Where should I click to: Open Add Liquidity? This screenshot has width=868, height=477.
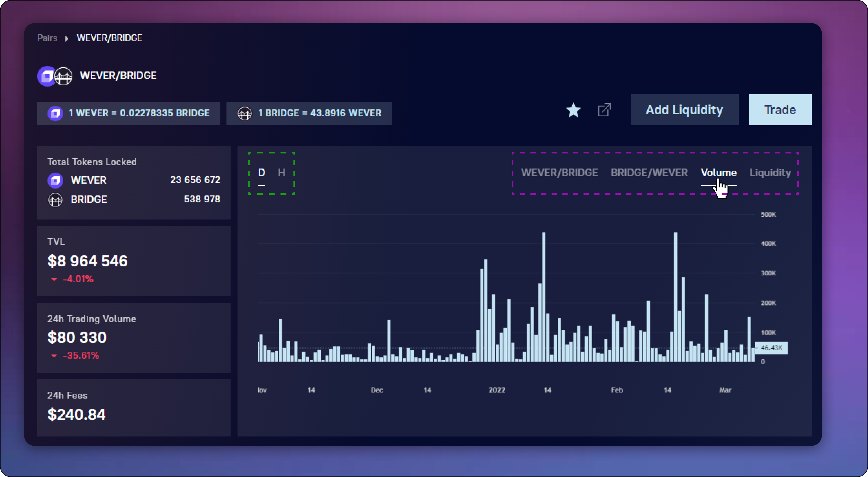(x=684, y=109)
